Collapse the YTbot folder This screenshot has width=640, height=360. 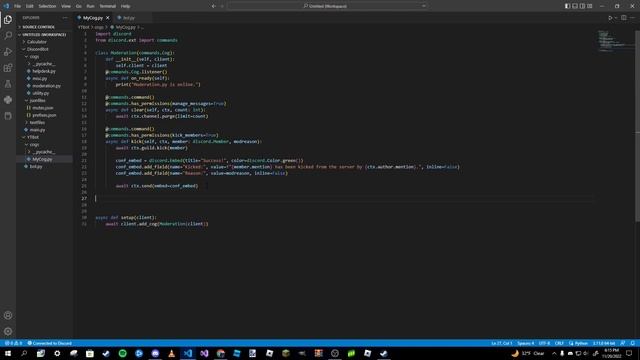click(x=44, y=137)
